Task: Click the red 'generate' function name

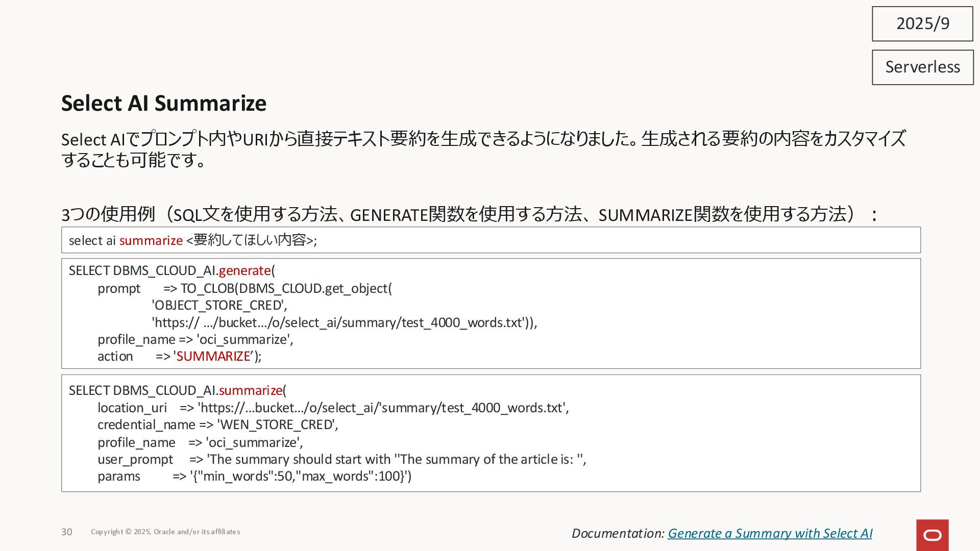Action: 244,270
